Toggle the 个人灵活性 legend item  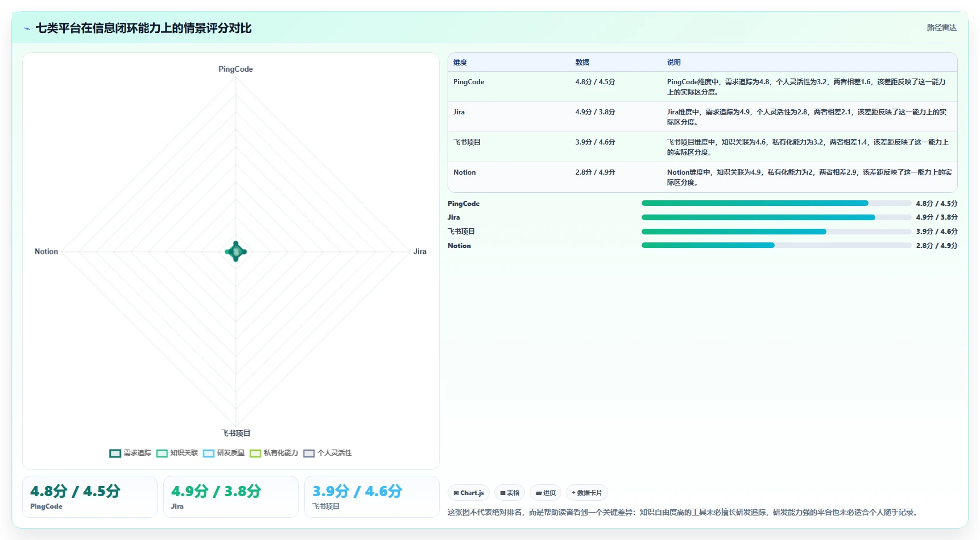(x=328, y=453)
